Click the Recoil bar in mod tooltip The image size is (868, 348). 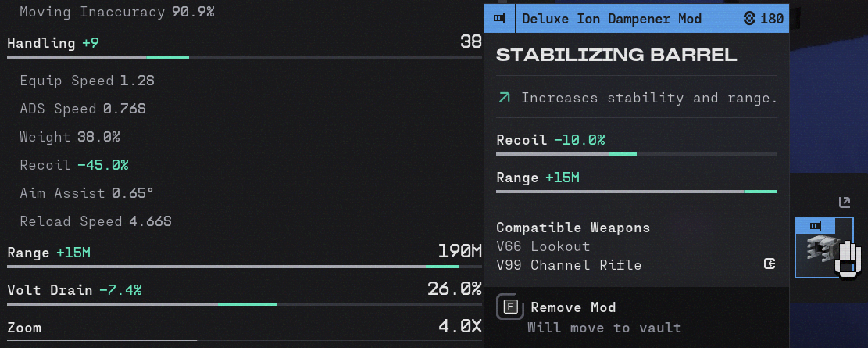coord(637,153)
